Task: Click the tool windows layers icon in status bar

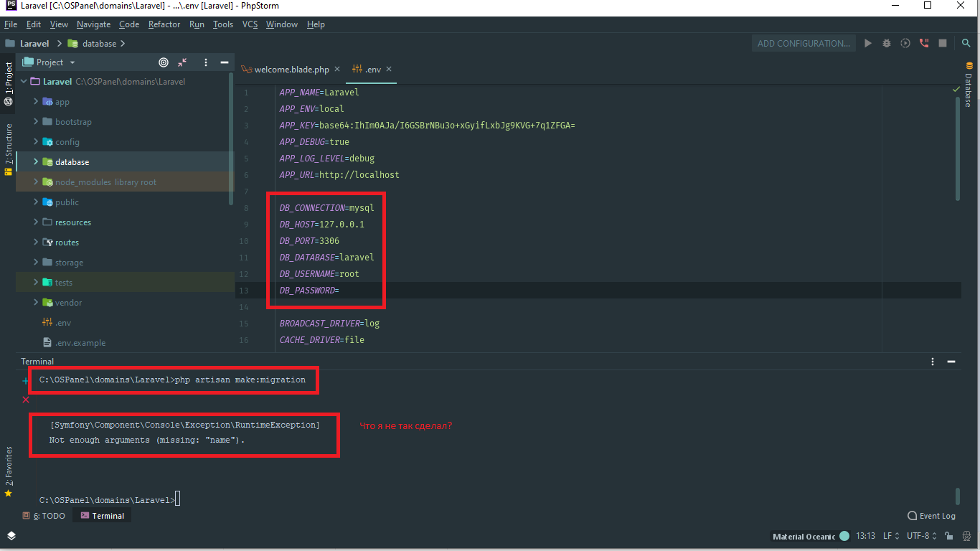Action: pyautogui.click(x=11, y=536)
